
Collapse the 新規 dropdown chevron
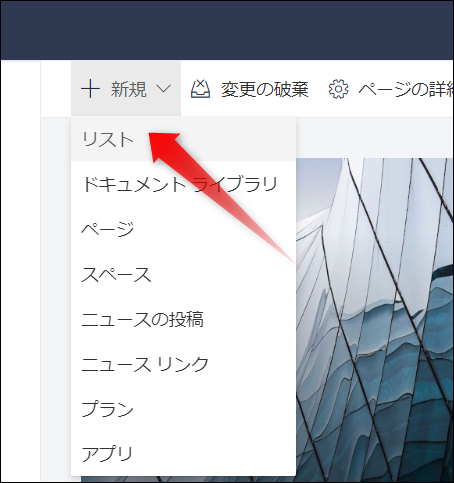click(163, 89)
